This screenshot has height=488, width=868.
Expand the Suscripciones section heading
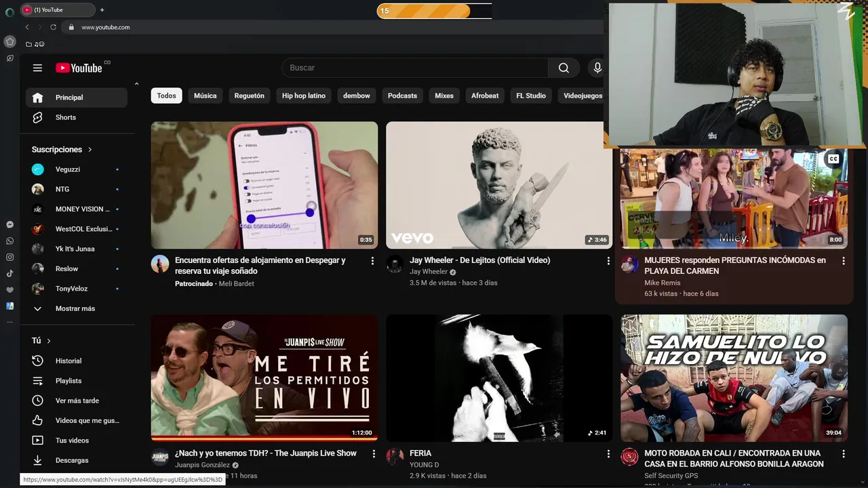[x=62, y=149]
